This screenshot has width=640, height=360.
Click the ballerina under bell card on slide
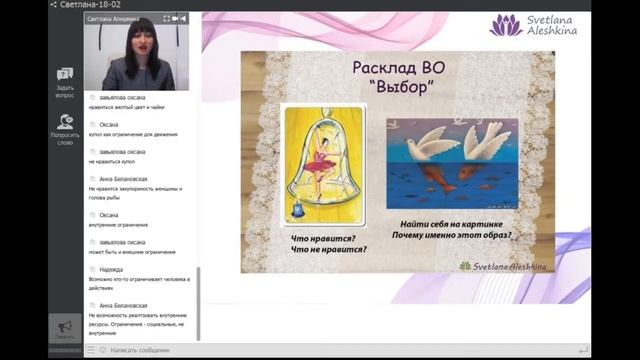pyautogui.click(x=323, y=165)
